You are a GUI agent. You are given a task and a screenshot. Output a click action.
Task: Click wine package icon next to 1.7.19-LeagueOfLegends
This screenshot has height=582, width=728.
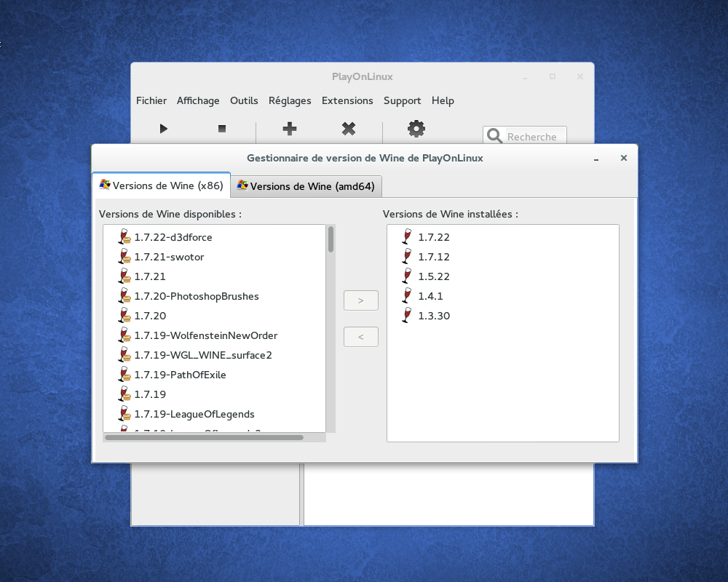tap(124, 413)
